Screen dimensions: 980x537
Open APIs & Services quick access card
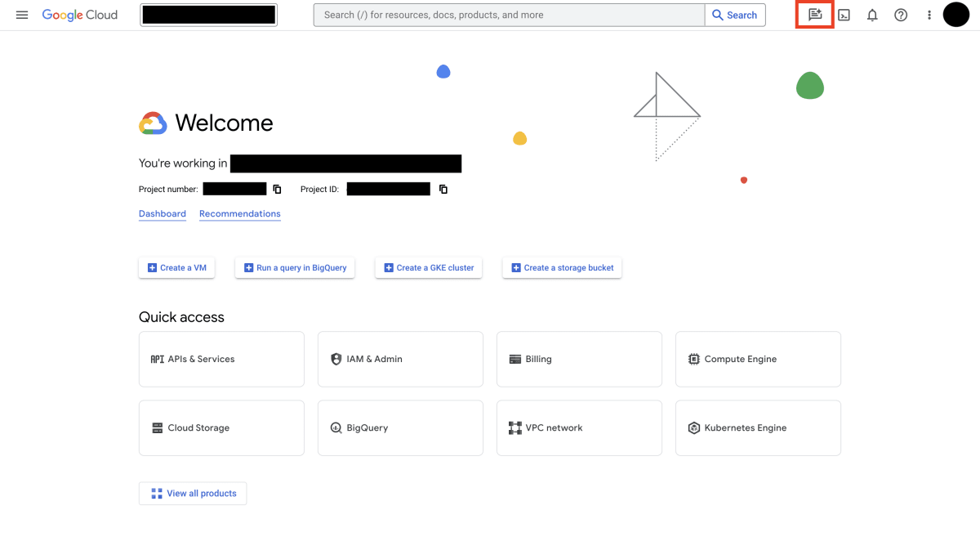click(221, 359)
